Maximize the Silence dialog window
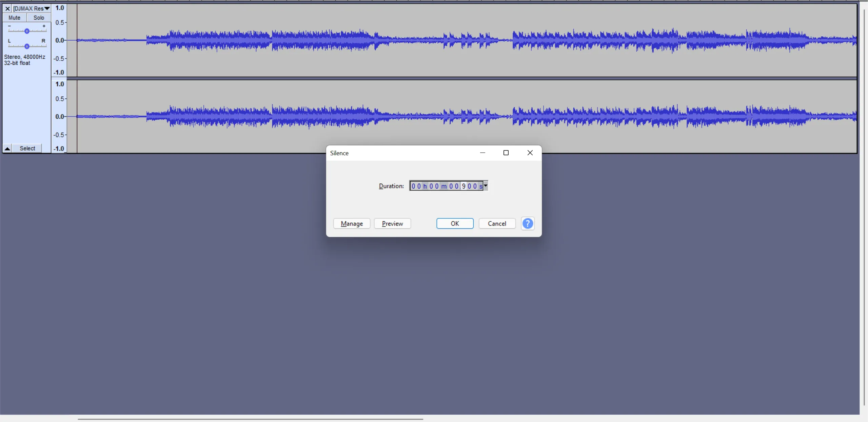 tap(506, 153)
